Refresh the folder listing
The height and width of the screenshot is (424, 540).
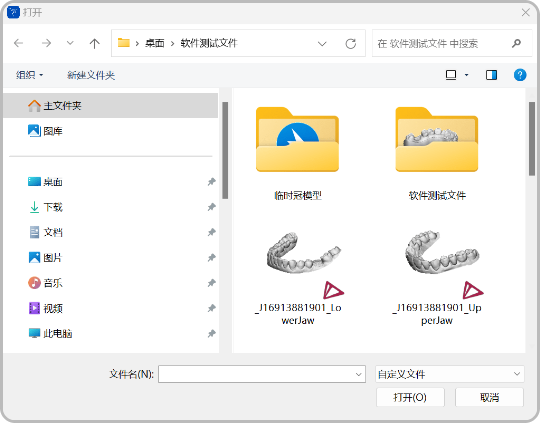pos(351,44)
